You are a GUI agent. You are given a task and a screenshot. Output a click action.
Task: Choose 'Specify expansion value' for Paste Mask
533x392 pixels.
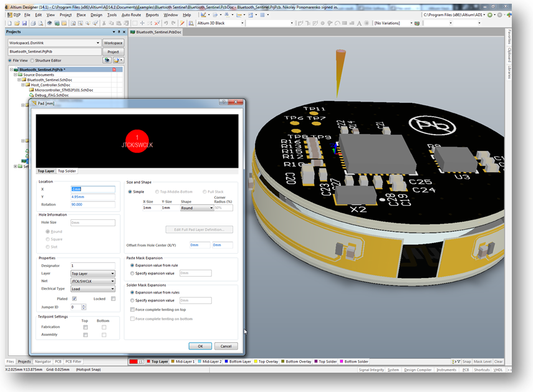click(x=132, y=274)
